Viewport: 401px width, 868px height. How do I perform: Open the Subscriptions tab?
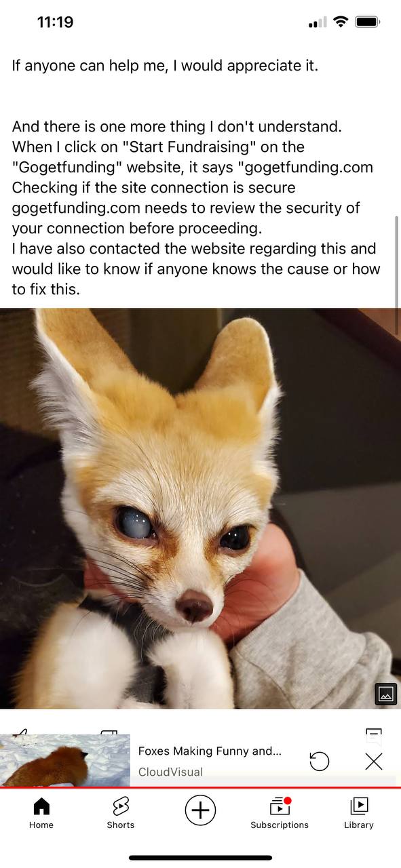[280, 813]
